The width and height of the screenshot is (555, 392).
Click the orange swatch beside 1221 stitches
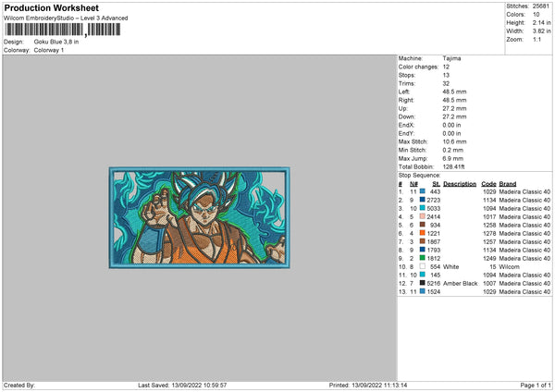pyautogui.click(x=423, y=233)
